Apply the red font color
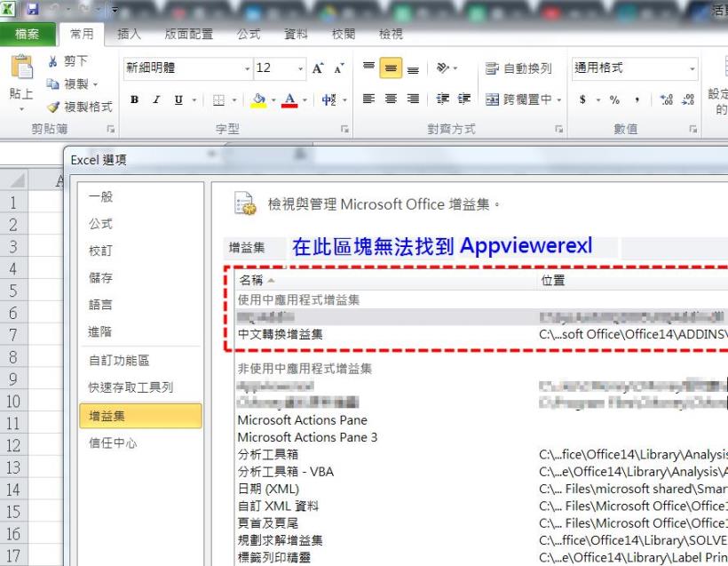Screen dimensions: 728x566 click(x=289, y=100)
